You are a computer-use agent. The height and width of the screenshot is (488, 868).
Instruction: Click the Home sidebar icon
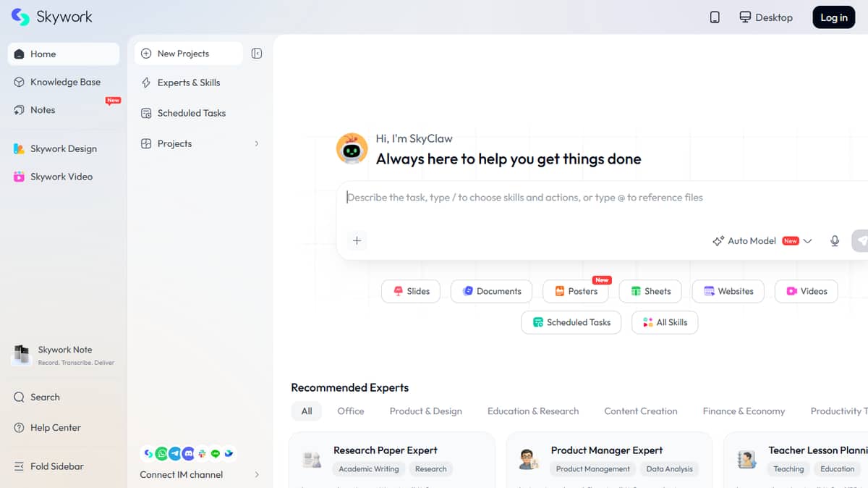pos(20,54)
